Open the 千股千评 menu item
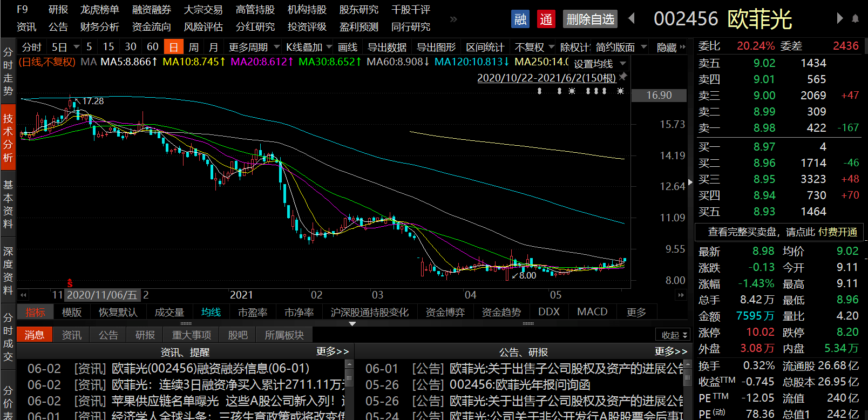868x420 pixels. pos(411,10)
